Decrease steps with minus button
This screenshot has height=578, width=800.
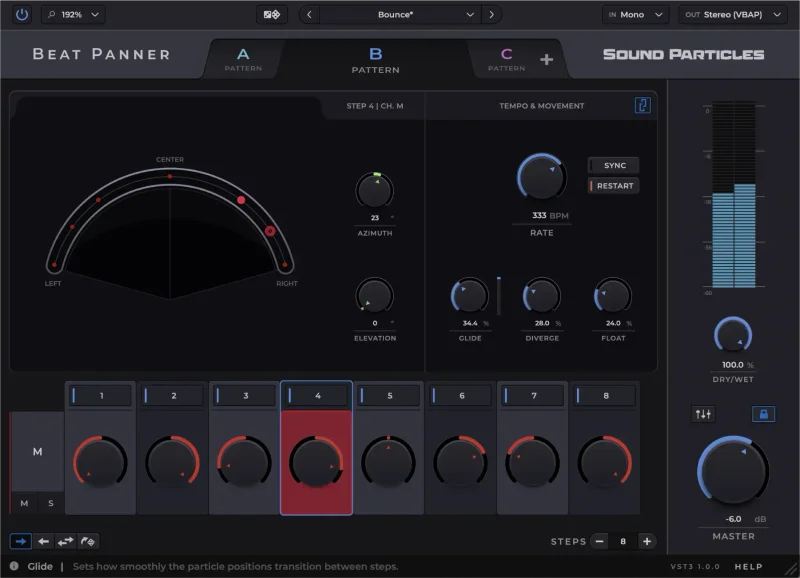coord(600,541)
